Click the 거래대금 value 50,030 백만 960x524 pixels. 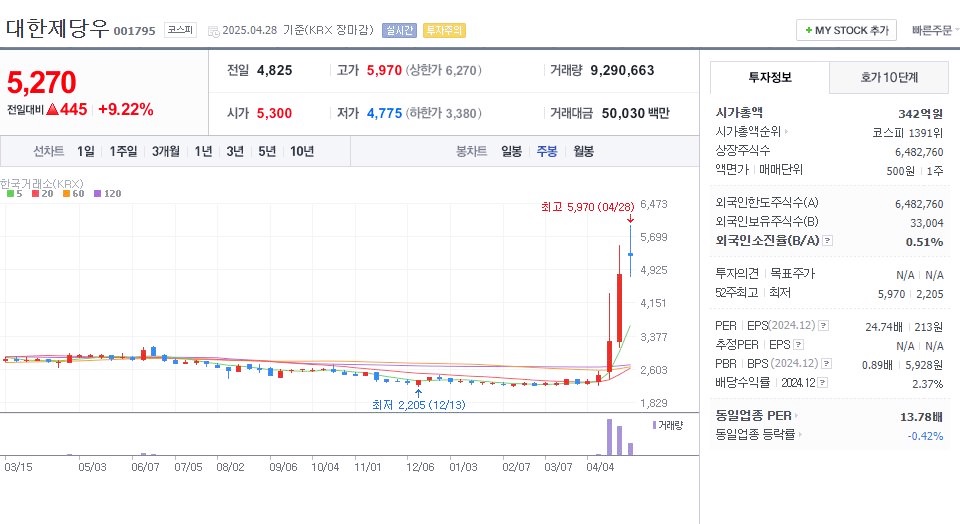[x=636, y=113]
